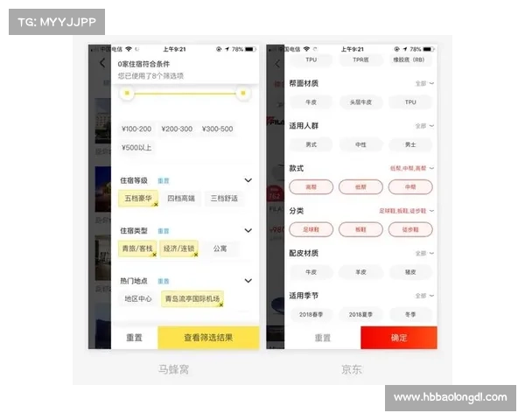Select the 2018春季 season chip
The width and height of the screenshot is (525, 420).
point(311,314)
